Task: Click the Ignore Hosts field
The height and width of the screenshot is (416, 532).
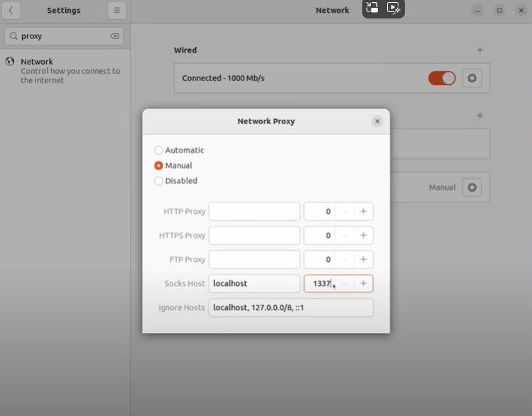Action: click(291, 307)
